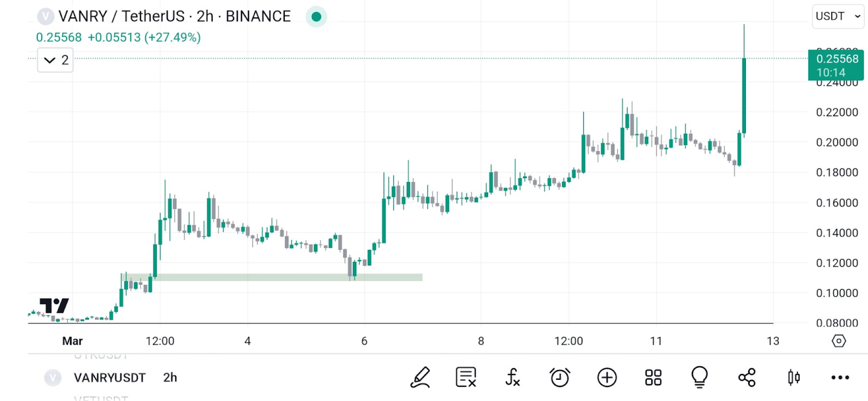This screenshot has height=401, width=868.
Task: Open the USDT currency dropdown
Action: 837,16
